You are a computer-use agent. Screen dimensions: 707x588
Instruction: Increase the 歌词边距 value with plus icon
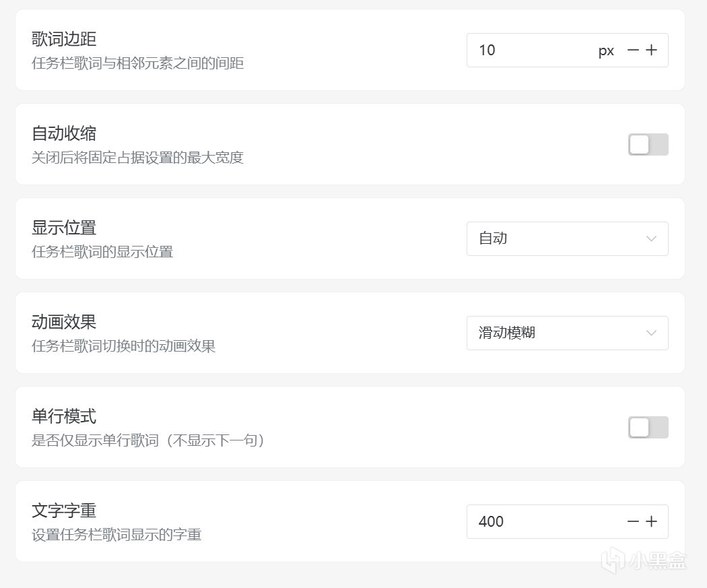[651, 51]
